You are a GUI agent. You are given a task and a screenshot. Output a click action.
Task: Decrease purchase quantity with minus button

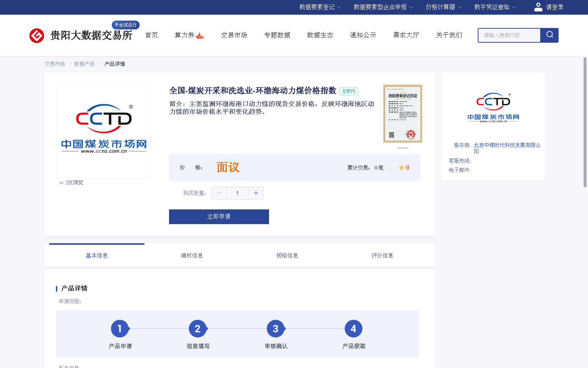219,193
